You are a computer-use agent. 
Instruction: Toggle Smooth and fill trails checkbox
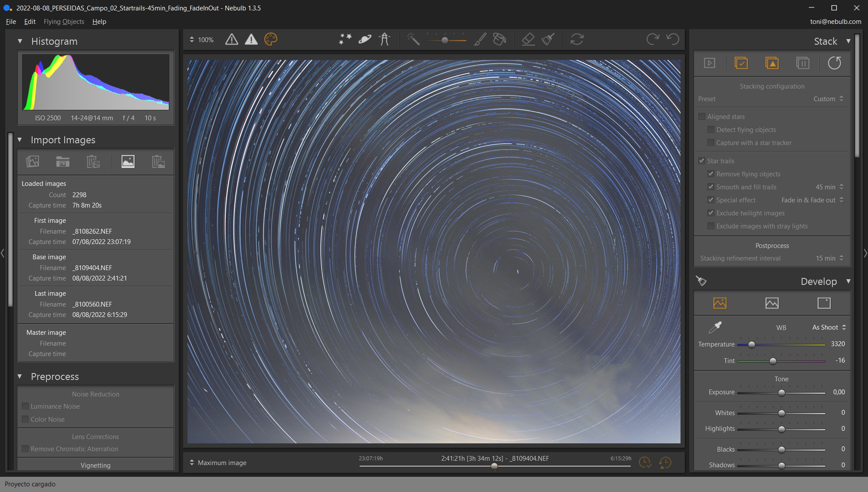point(711,187)
